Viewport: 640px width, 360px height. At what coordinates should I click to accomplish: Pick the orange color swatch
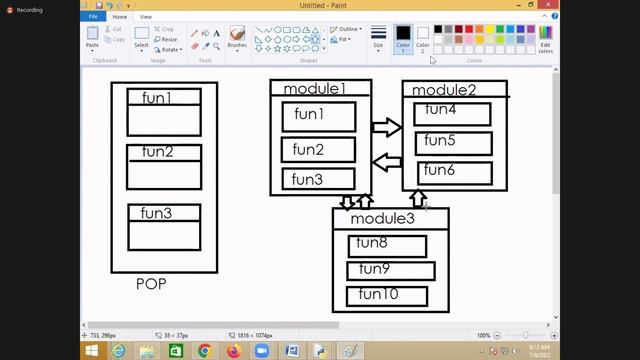[x=479, y=29]
